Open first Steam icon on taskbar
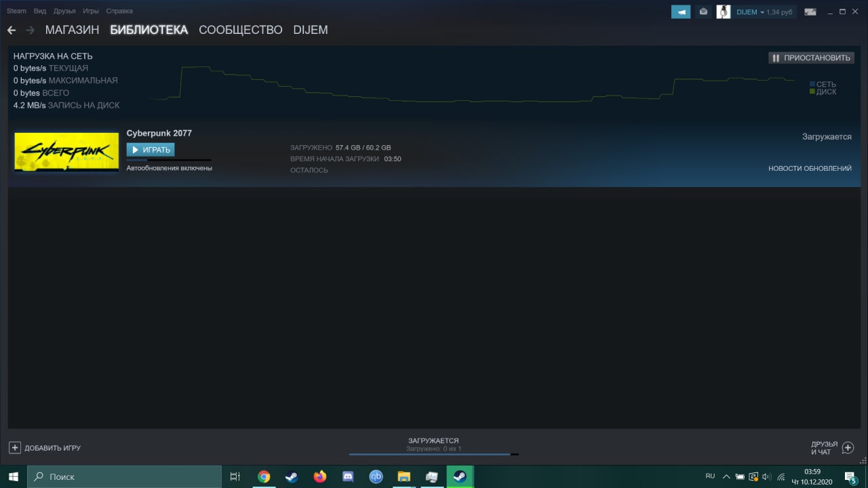 point(292,476)
